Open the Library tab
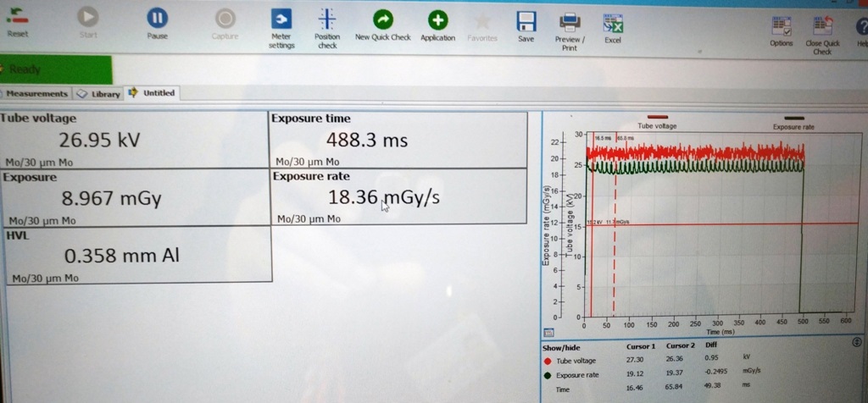Viewport: 868px width, 403px height. [x=98, y=94]
